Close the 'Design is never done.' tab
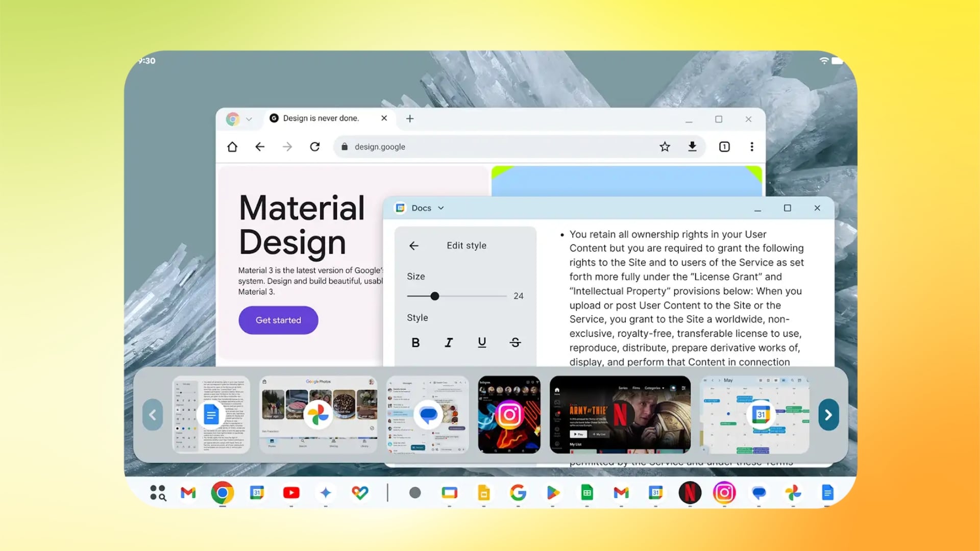The image size is (980, 551). coord(384,118)
